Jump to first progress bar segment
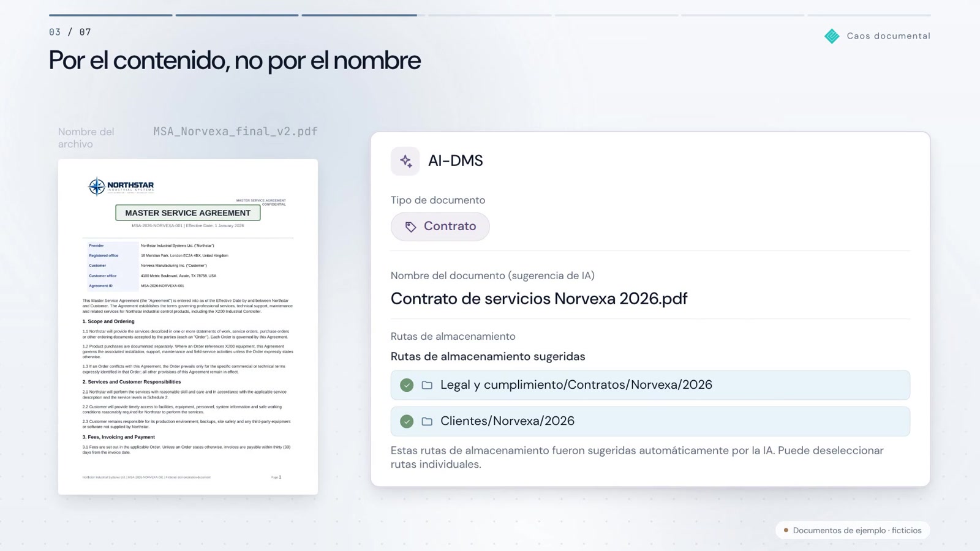 [x=111, y=15]
